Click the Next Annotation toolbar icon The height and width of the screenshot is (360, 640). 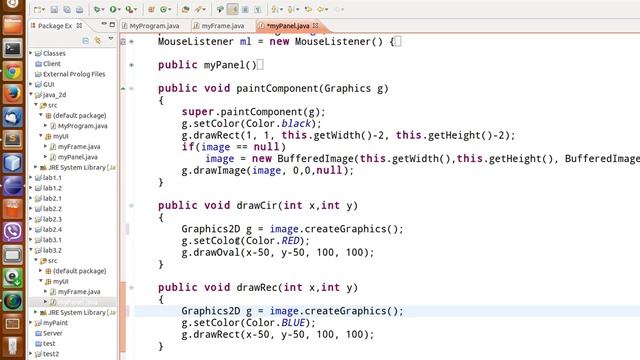(275, 9)
